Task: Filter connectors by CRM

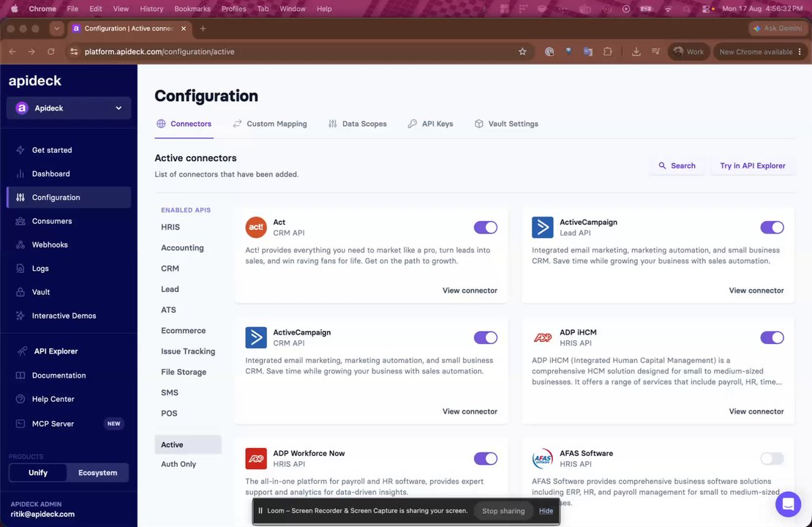Action: pyautogui.click(x=170, y=269)
